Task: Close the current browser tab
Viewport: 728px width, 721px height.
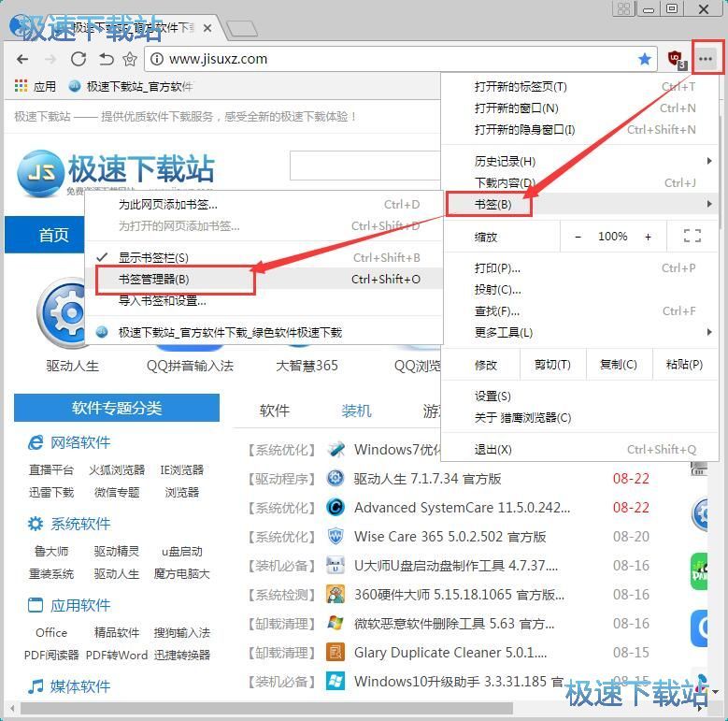Action: click(207, 28)
